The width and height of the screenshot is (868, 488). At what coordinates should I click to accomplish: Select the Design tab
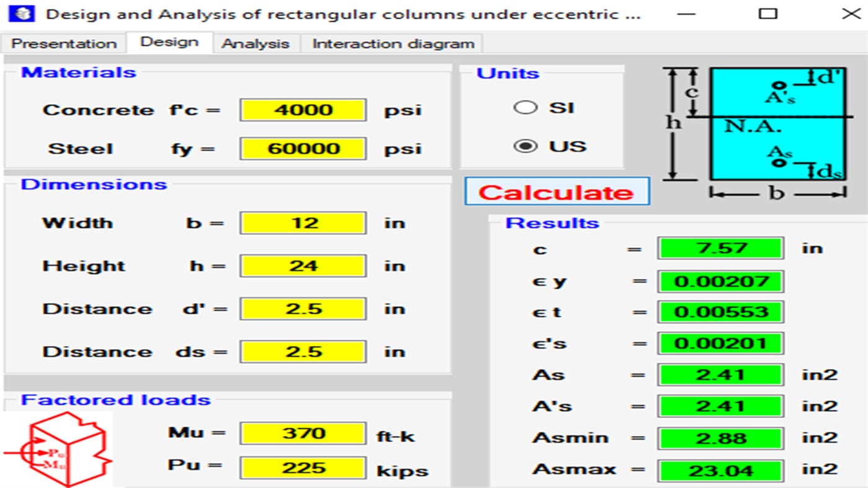(170, 42)
